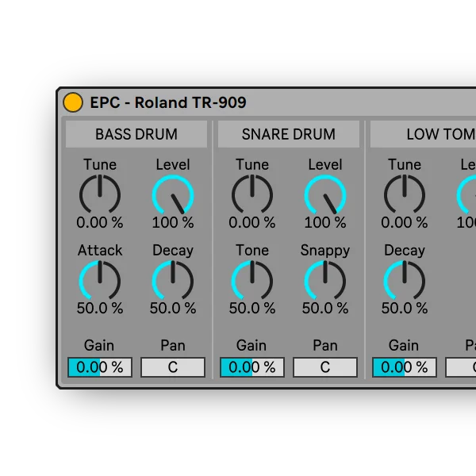Click the EPC - Roland TR-909 device title
The height and width of the screenshot is (476, 476).
[168, 102]
